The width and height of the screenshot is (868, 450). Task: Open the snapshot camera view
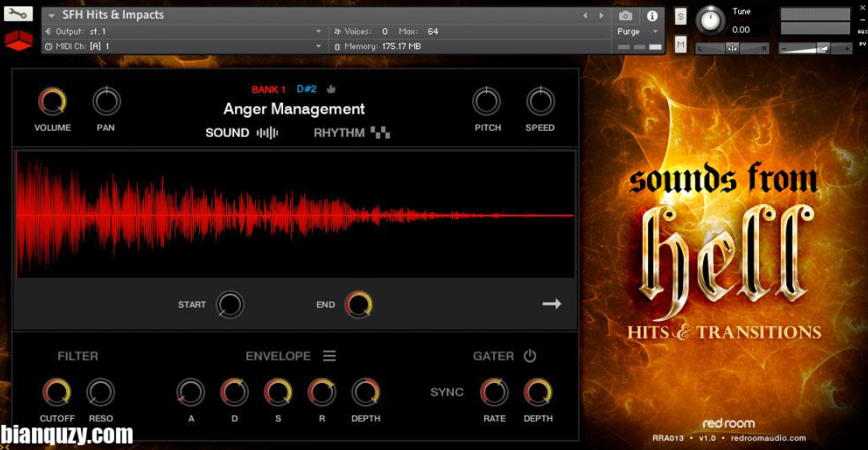coord(625,16)
